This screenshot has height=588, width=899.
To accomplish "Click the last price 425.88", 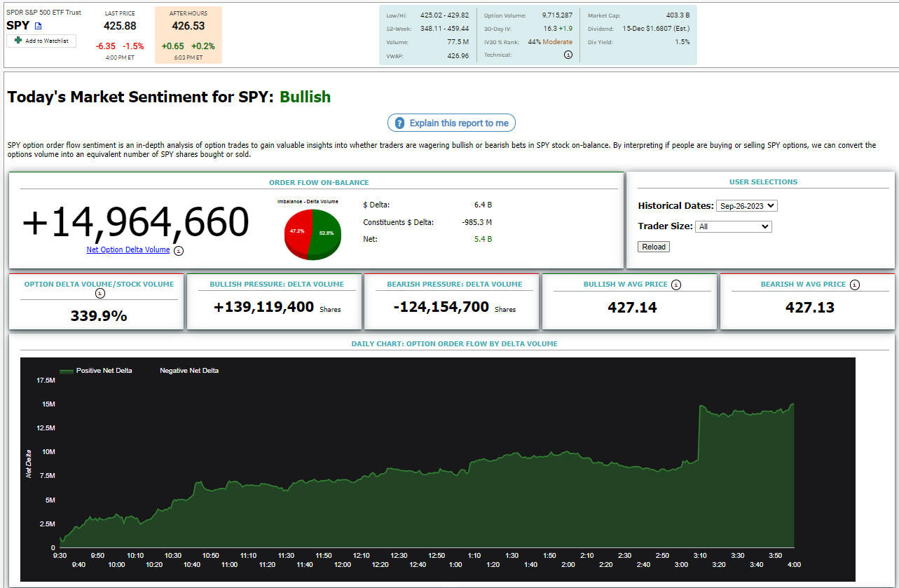I will click(x=120, y=26).
